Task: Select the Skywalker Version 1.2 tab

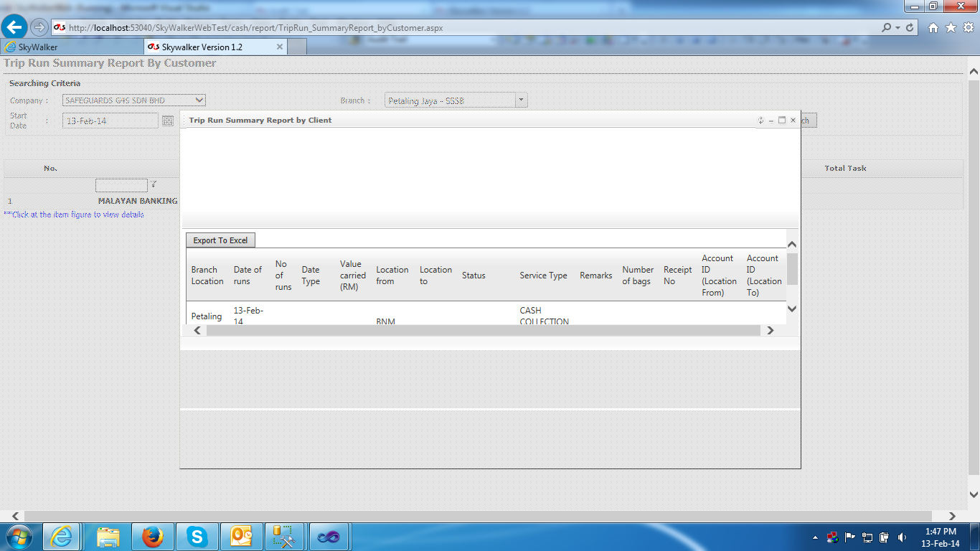Action: pyautogui.click(x=215, y=47)
